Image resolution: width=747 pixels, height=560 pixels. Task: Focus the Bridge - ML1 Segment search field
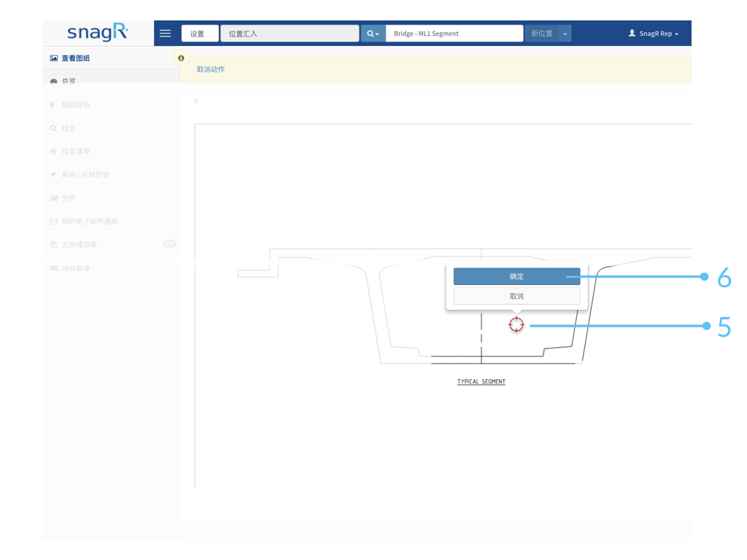(x=454, y=34)
